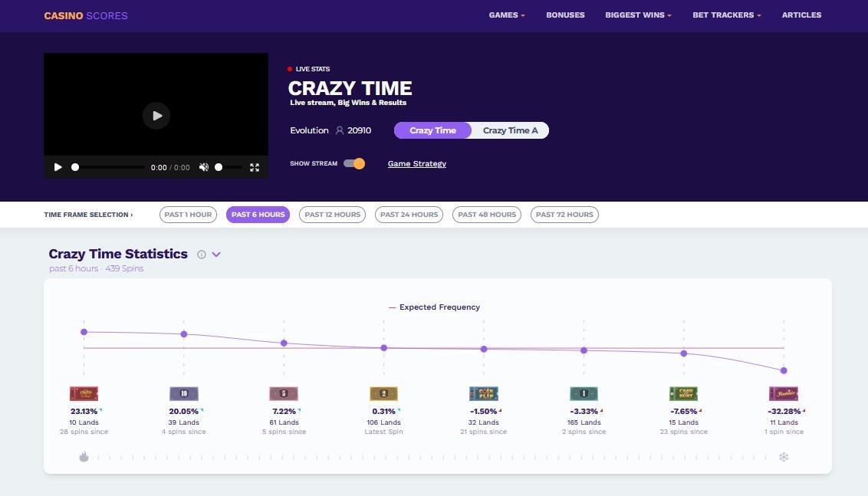Click the chart point above -32.28%
Viewport: 868px width, 496px height.
784,371
